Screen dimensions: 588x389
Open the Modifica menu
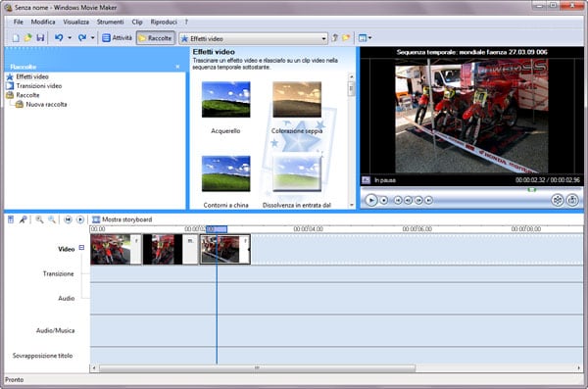click(43, 22)
